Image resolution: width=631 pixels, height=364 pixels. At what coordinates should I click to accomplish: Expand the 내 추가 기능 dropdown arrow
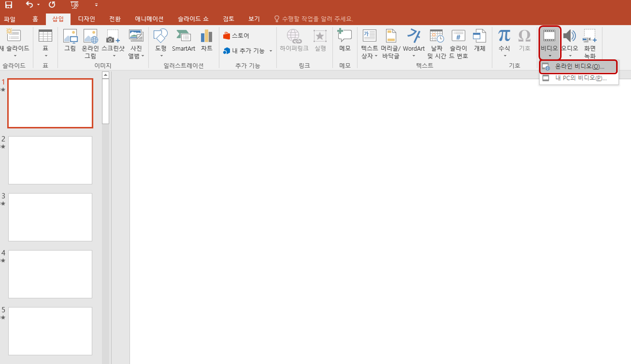[x=271, y=51]
